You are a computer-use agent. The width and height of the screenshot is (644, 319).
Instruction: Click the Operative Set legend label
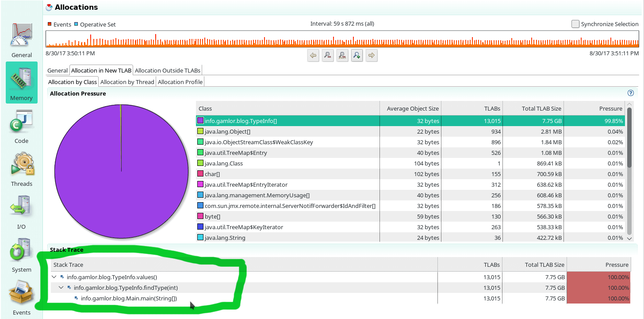click(x=98, y=24)
